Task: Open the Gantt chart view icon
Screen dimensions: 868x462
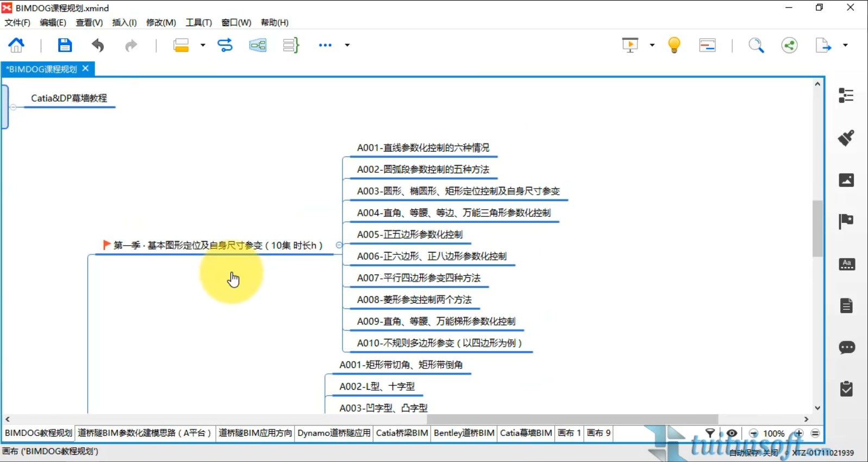Action: pyautogui.click(x=707, y=45)
